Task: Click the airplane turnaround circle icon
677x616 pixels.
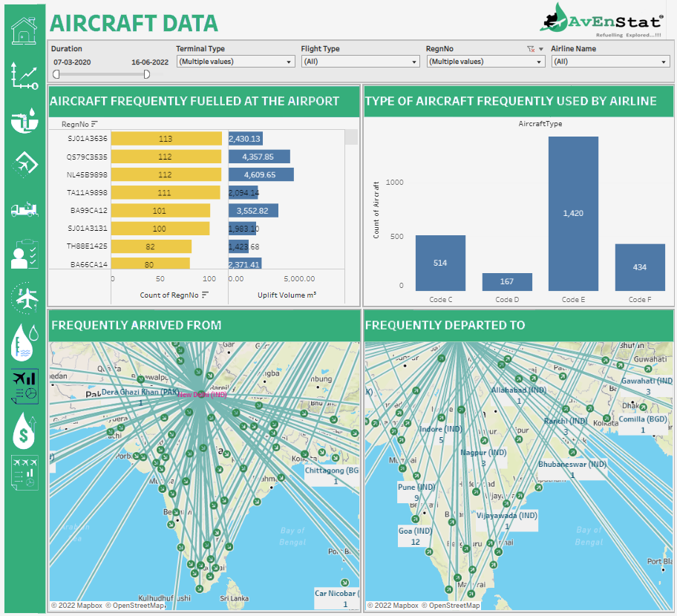Action: tap(24, 298)
